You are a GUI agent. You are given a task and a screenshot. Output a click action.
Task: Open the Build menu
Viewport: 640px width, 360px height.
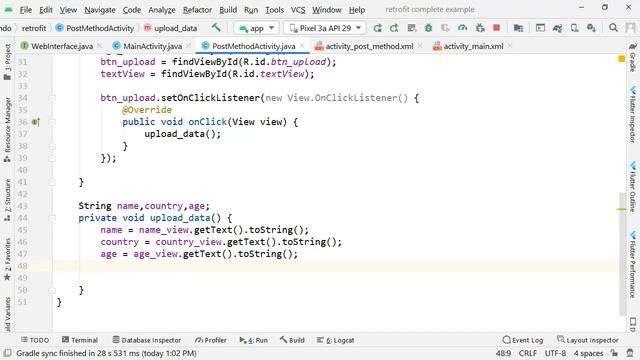click(228, 9)
